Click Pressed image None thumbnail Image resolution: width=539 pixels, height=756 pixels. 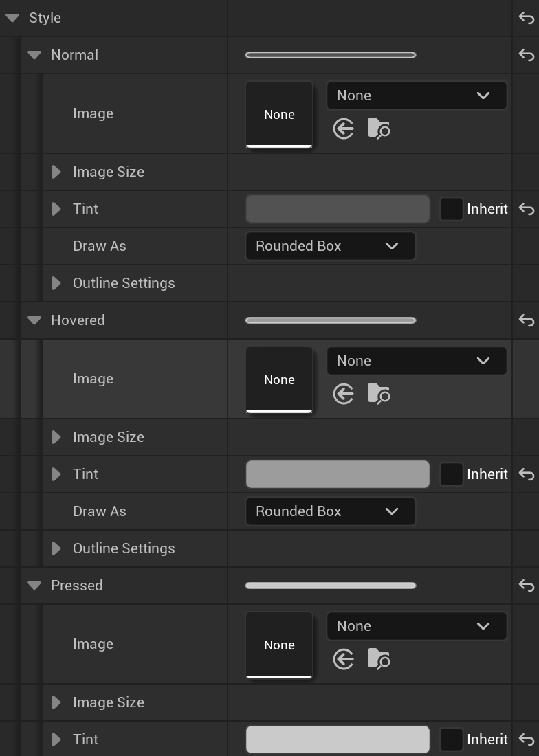coord(279,645)
